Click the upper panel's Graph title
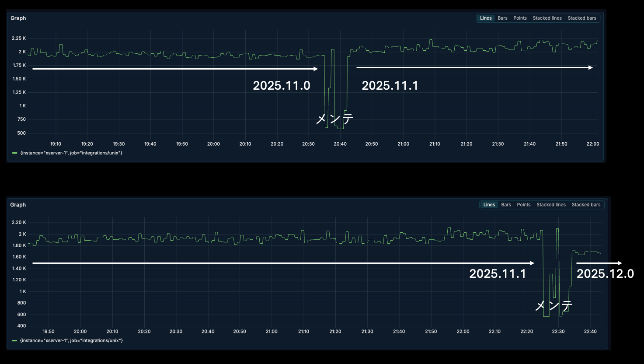 [18, 18]
